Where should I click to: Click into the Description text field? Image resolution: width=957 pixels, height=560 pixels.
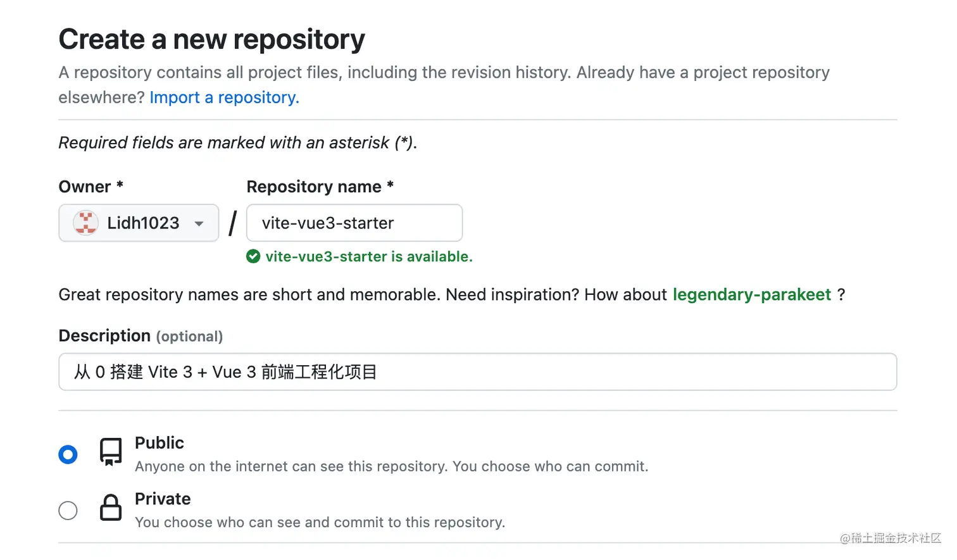click(477, 372)
